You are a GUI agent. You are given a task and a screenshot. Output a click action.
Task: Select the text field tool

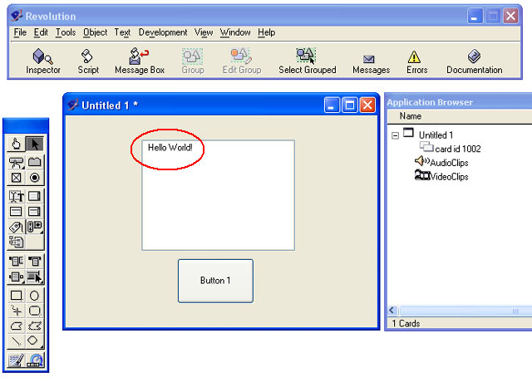16,196
